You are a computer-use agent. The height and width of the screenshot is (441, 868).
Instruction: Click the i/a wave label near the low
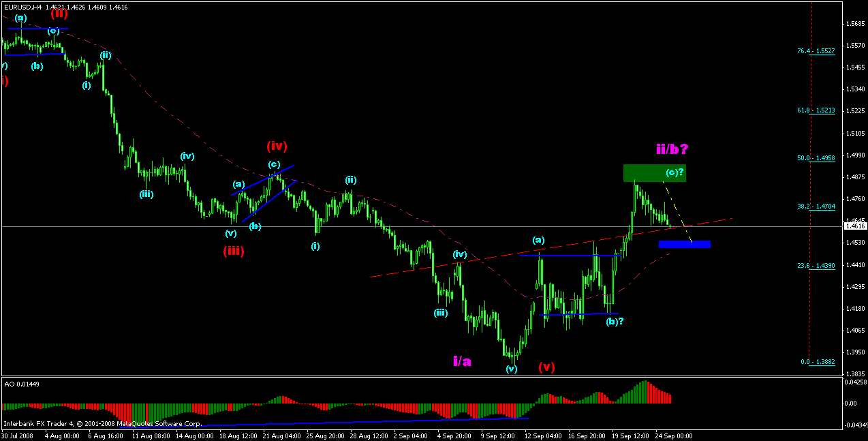click(x=463, y=361)
